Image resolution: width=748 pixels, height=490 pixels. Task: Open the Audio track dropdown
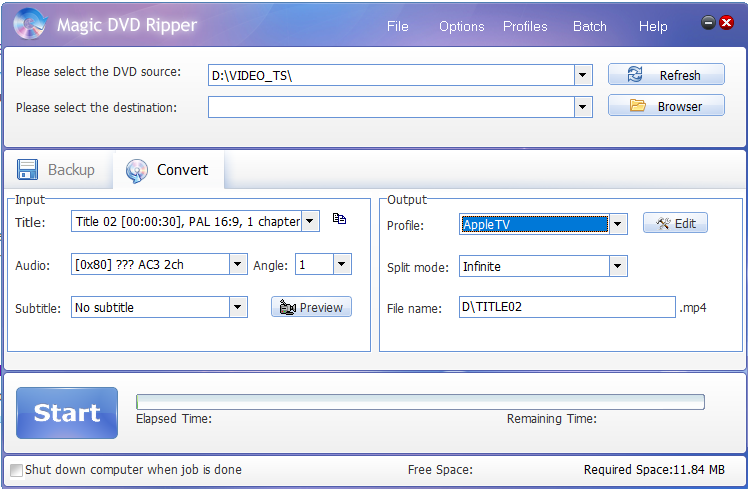coord(238,265)
